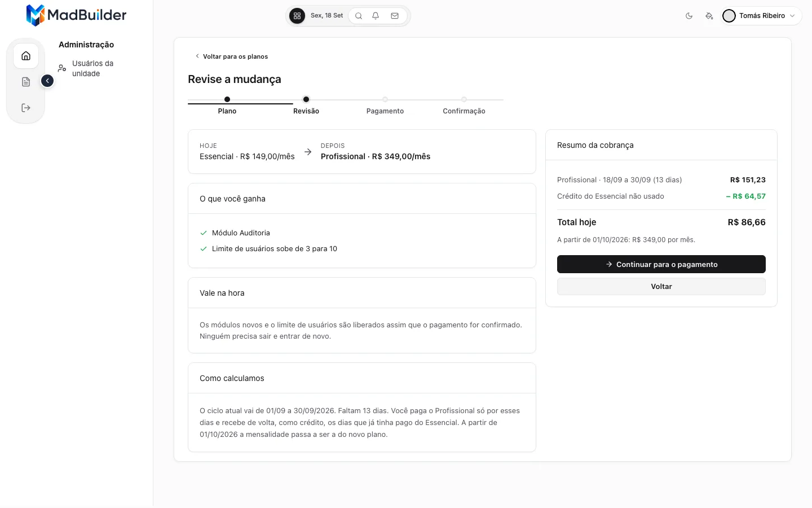This screenshot has width=812, height=508.
Task: Open the document icon in sidebar
Action: pyautogui.click(x=26, y=82)
